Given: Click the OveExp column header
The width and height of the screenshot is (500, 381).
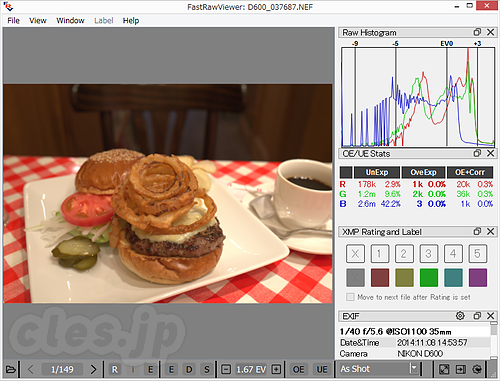Looking at the screenshot, I should (423, 172).
